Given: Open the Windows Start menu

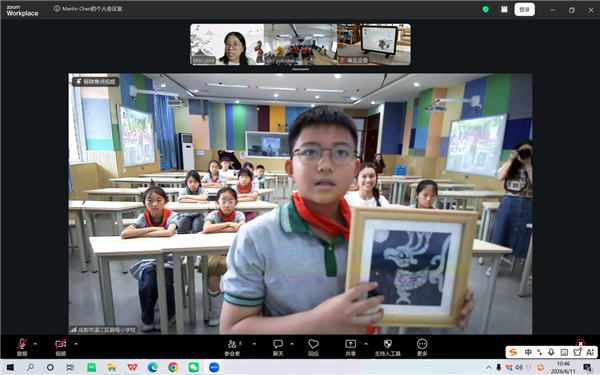Looking at the screenshot, I should pyautogui.click(x=10, y=367).
